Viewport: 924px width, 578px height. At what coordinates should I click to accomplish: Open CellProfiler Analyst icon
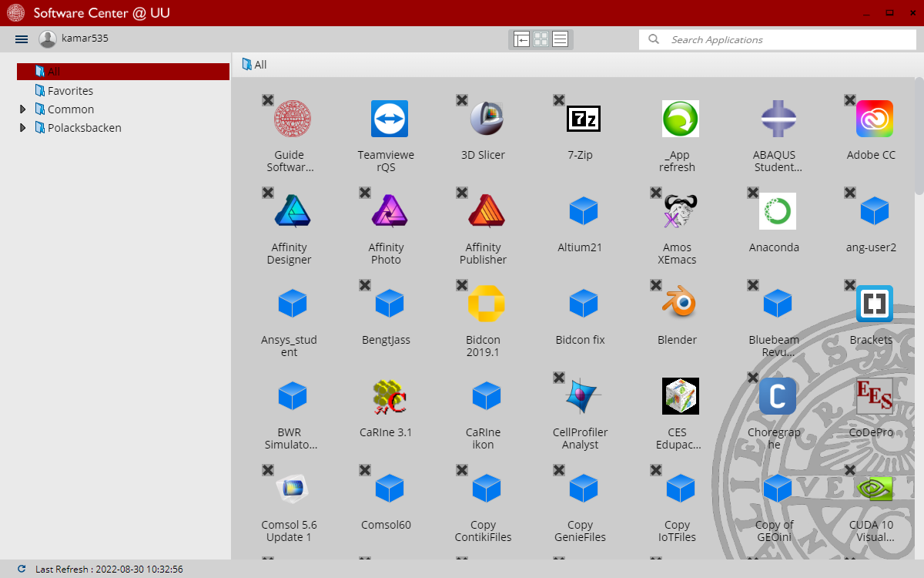coord(584,396)
